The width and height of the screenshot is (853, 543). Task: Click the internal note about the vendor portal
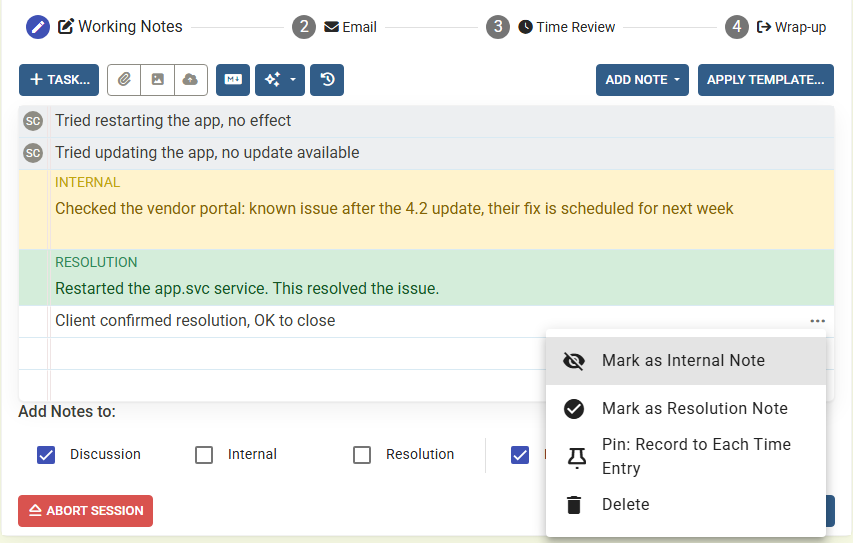[x=394, y=208]
